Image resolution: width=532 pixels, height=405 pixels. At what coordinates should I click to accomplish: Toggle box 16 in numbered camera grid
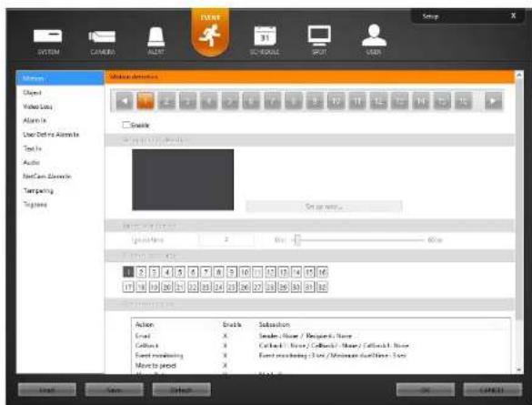point(322,272)
